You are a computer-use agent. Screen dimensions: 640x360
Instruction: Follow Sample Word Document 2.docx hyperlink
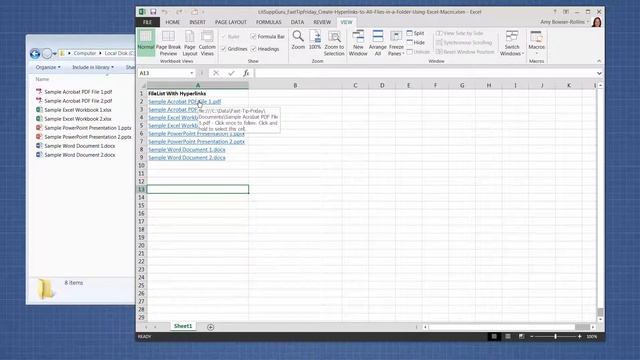point(187,158)
